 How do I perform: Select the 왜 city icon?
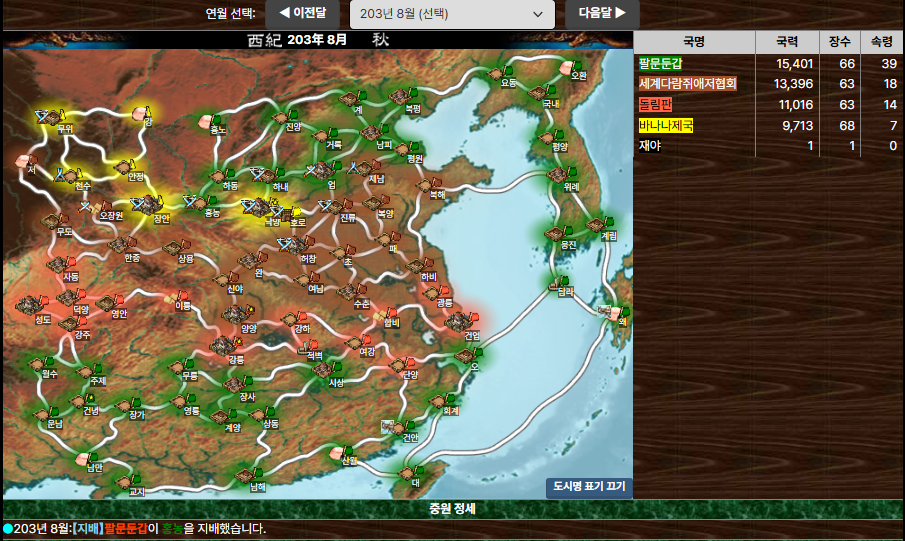coord(614,312)
